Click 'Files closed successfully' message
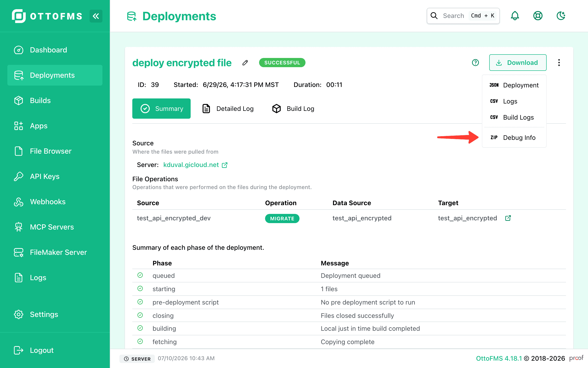The width and height of the screenshot is (588, 368). pos(357,316)
